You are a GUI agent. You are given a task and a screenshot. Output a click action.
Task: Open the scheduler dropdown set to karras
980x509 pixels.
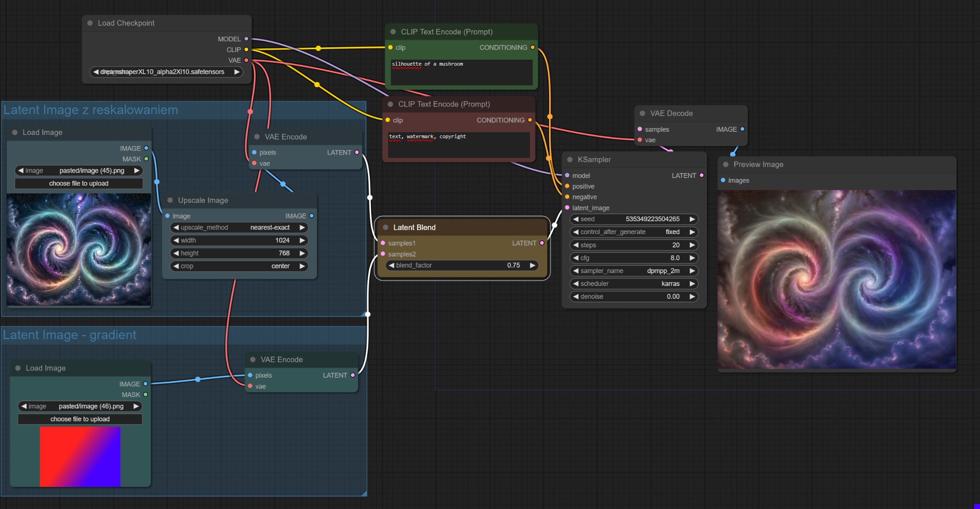tap(634, 284)
